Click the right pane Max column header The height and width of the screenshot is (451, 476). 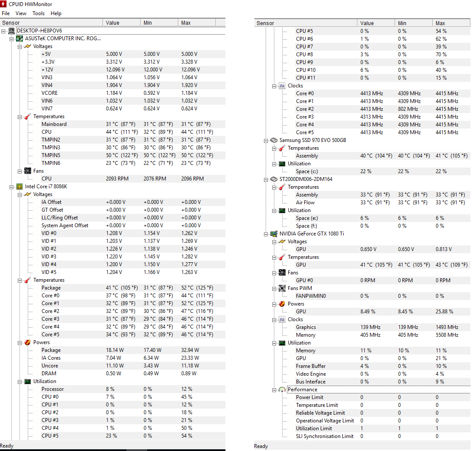coord(451,23)
